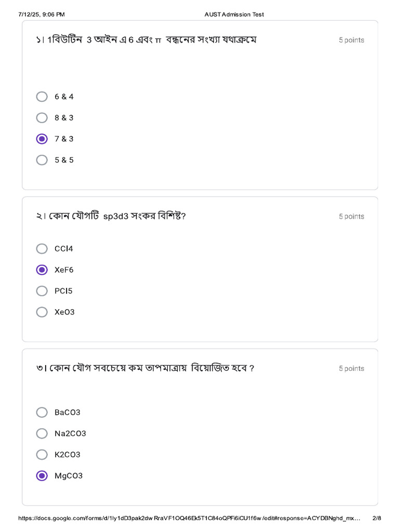
Task: Choose the "8 & 3" answer option
Action: 42,118
